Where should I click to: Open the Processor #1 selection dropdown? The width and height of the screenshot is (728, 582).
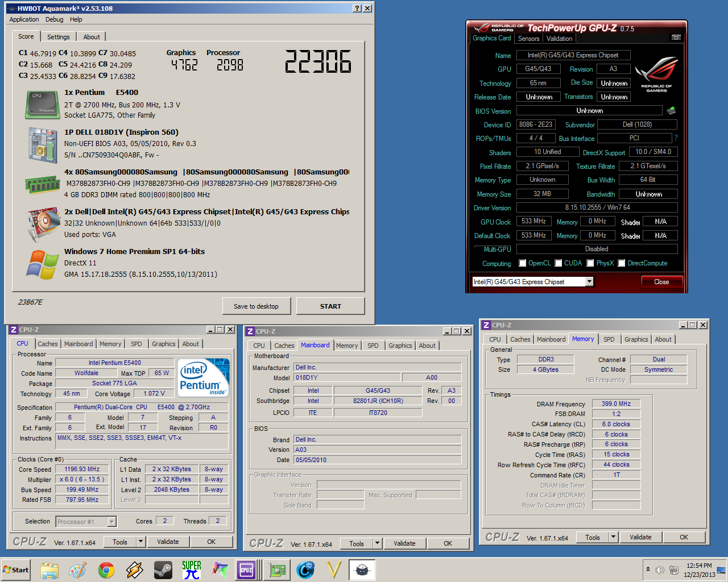tap(111, 521)
